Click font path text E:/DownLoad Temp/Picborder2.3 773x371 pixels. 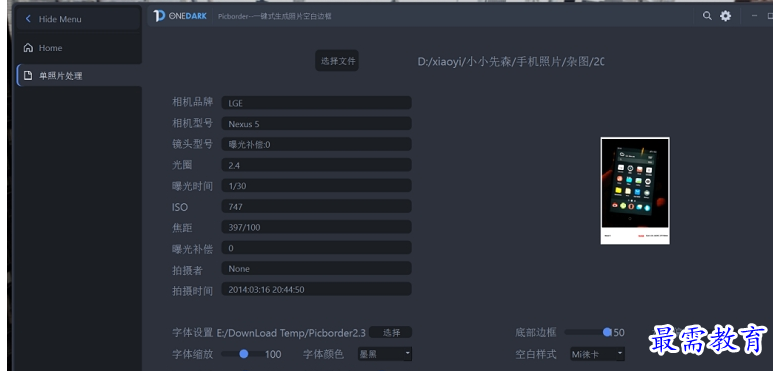[x=291, y=333]
